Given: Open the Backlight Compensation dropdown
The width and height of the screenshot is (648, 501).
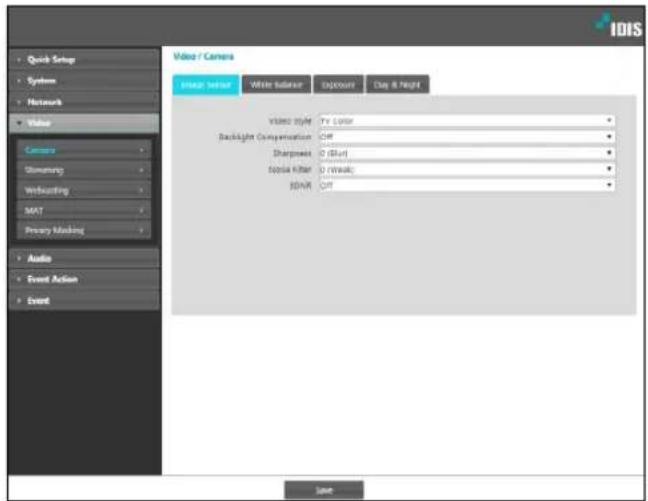Looking at the screenshot, I should tap(467, 137).
